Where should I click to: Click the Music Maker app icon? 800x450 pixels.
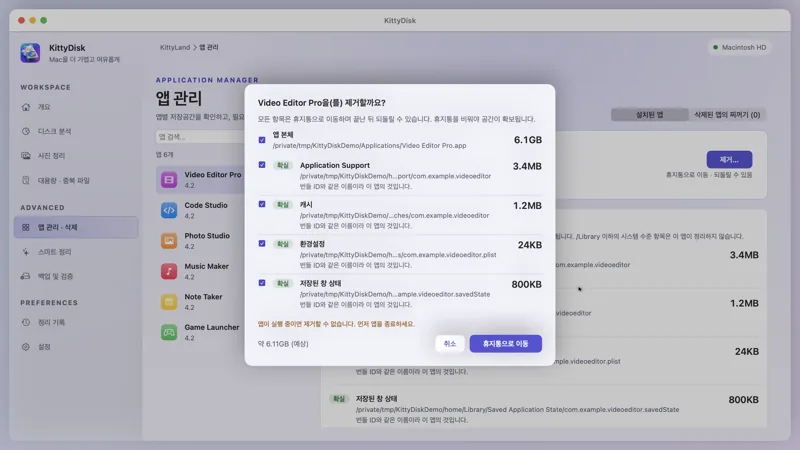(169, 271)
